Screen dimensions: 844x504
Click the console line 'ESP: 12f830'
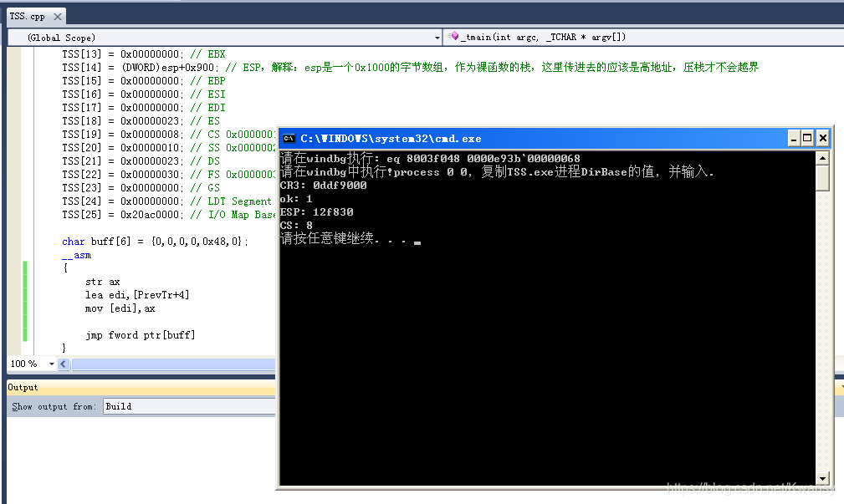[316, 212]
